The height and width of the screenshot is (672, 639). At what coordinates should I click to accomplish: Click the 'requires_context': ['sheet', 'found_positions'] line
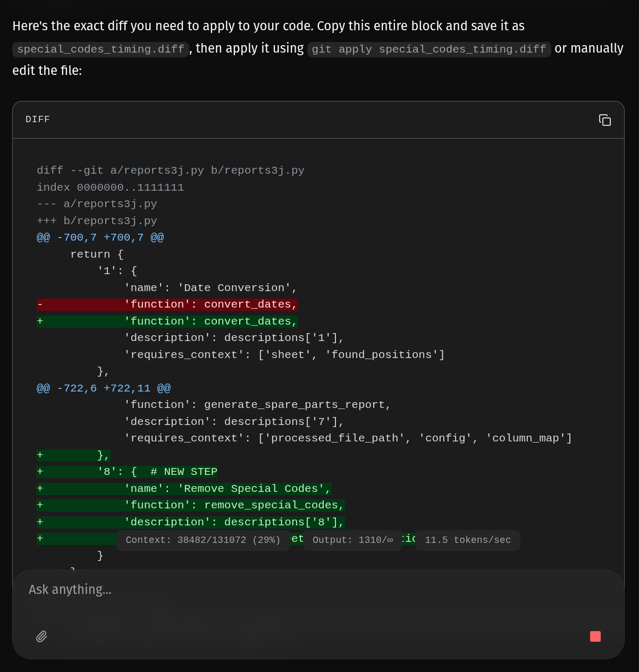coord(284,355)
